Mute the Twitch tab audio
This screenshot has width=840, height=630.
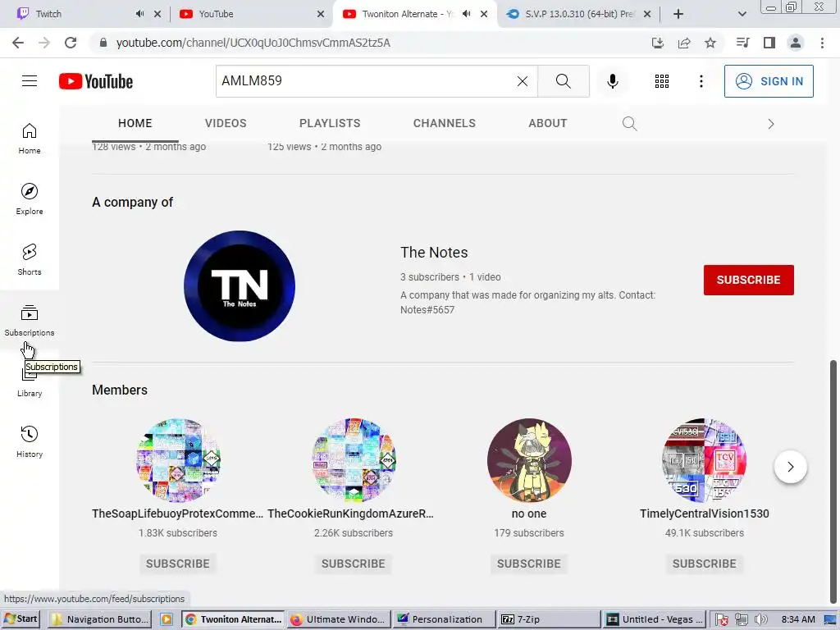[x=139, y=14]
